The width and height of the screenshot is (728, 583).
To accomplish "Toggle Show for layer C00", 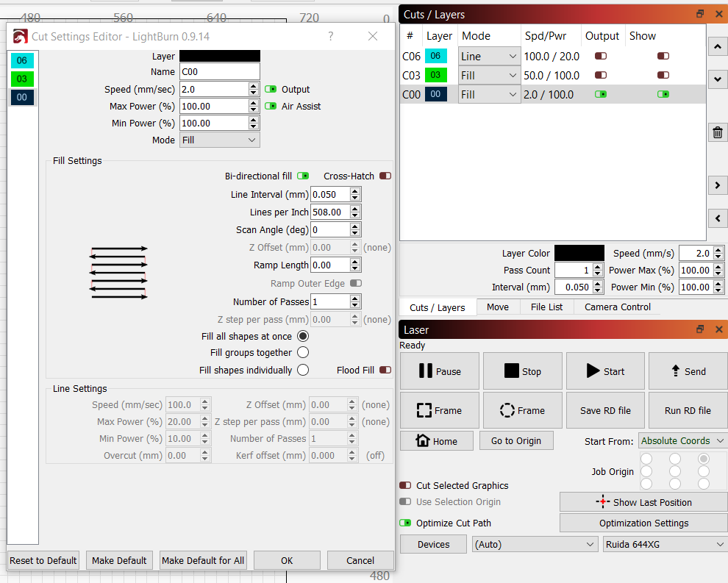I will pyautogui.click(x=663, y=94).
